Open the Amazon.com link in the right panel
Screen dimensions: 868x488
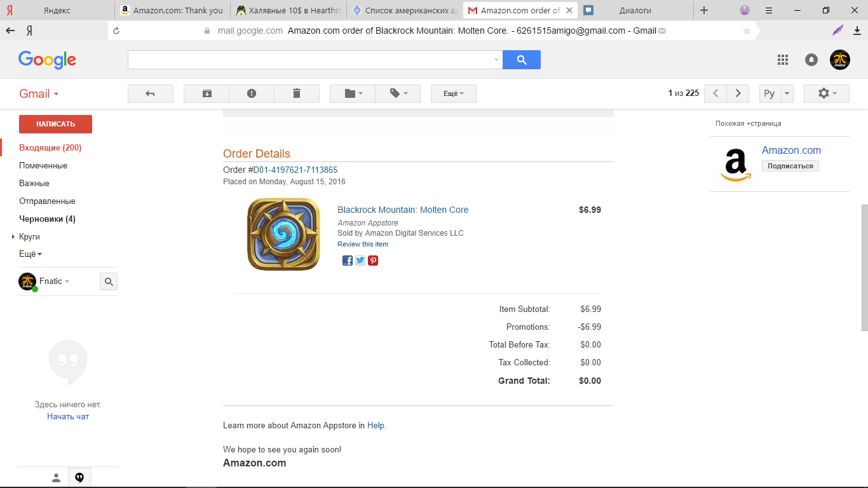[x=791, y=151]
